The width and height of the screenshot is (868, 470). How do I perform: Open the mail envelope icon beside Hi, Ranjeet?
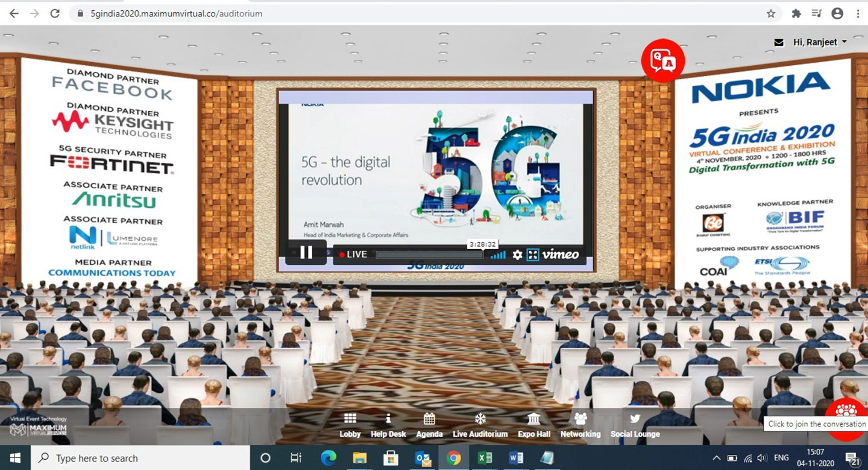tap(779, 42)
